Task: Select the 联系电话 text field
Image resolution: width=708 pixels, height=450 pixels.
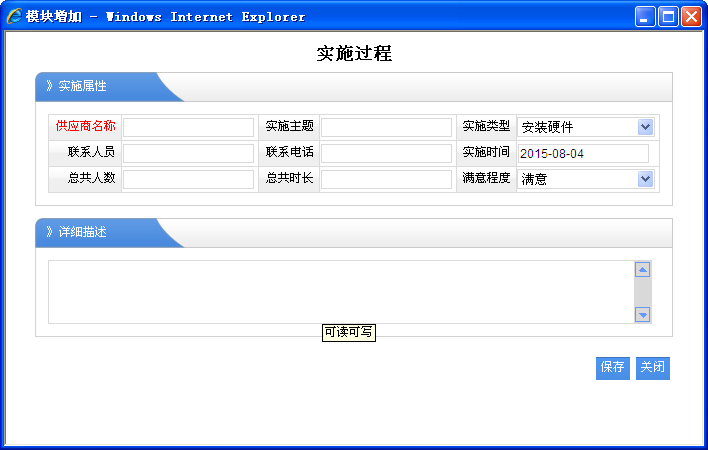Action: coord(386,153)
